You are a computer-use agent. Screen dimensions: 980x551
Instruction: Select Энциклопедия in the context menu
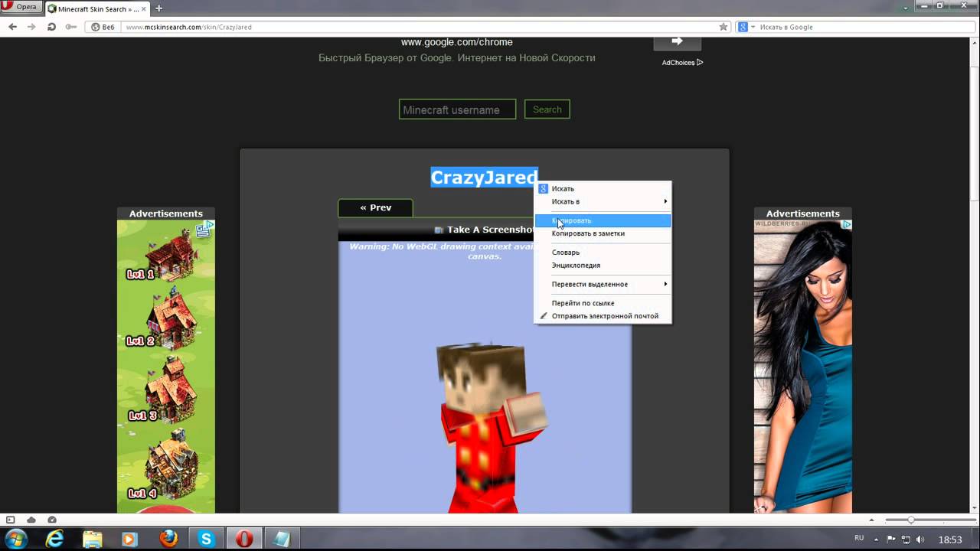(x=603, y=265)
